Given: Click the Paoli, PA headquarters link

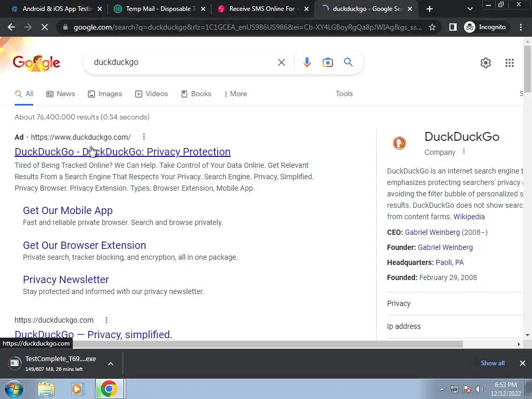Looking at the screenshot, I should click(x=449, y=262).
